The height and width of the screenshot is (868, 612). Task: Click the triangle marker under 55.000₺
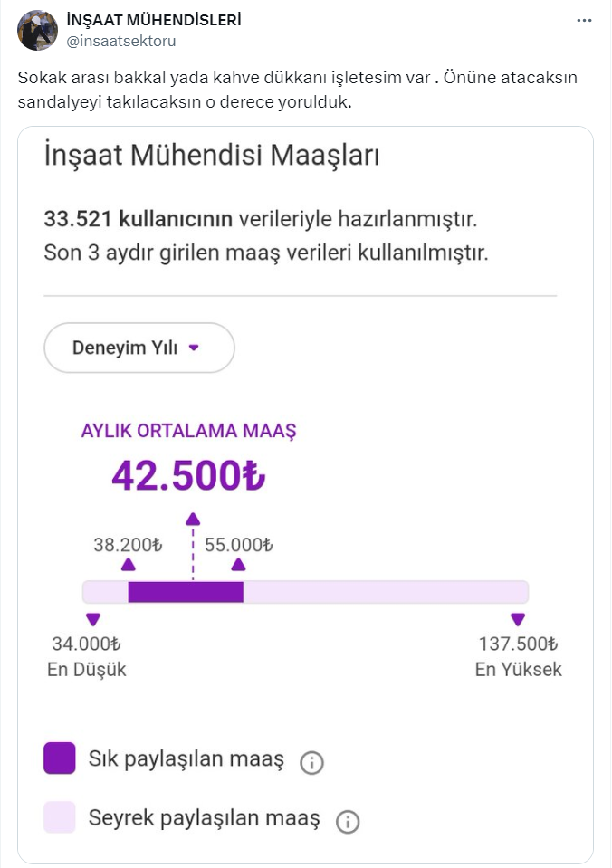pyautogui.click(x=238, y=565)
